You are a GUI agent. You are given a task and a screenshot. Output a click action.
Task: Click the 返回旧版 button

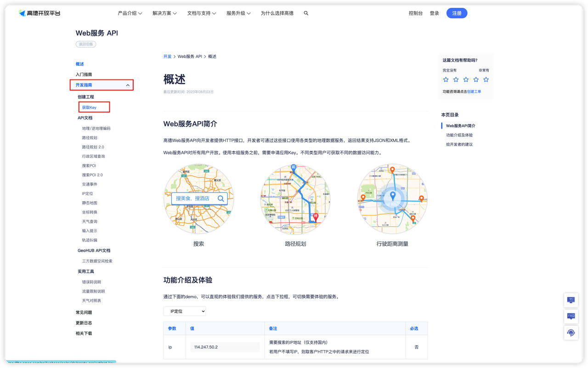[x=86, y=44]
